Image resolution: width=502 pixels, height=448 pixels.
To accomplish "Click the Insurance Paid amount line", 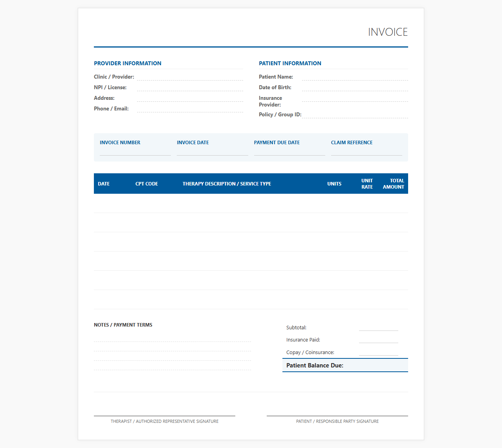I will tap(379, 340).
